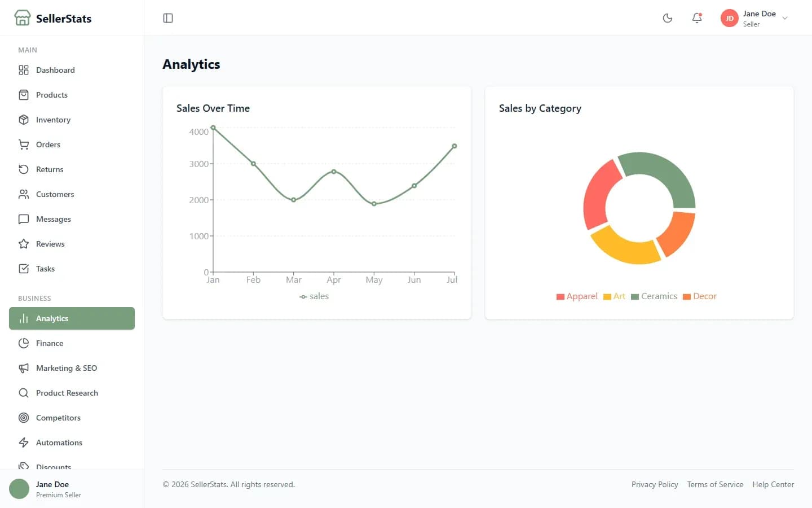
Task: Toggle Art in the category legend
Action: 614,296
